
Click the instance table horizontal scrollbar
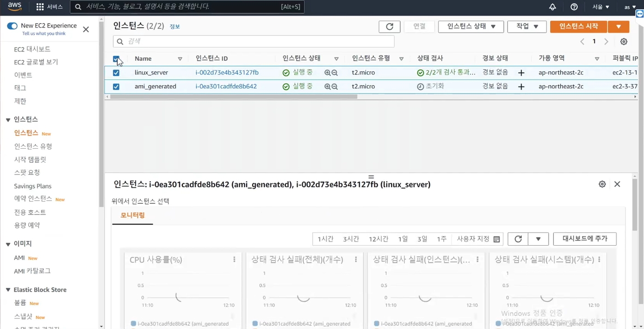click(234, 97)
